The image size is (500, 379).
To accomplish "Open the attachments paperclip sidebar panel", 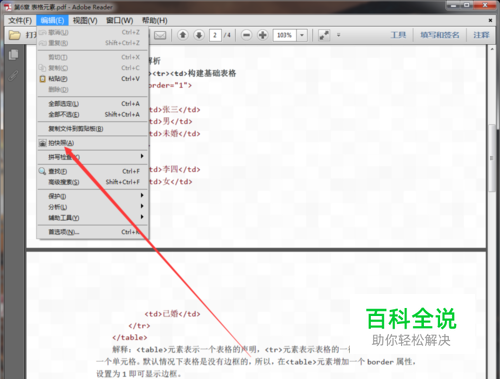I will 14,76.
